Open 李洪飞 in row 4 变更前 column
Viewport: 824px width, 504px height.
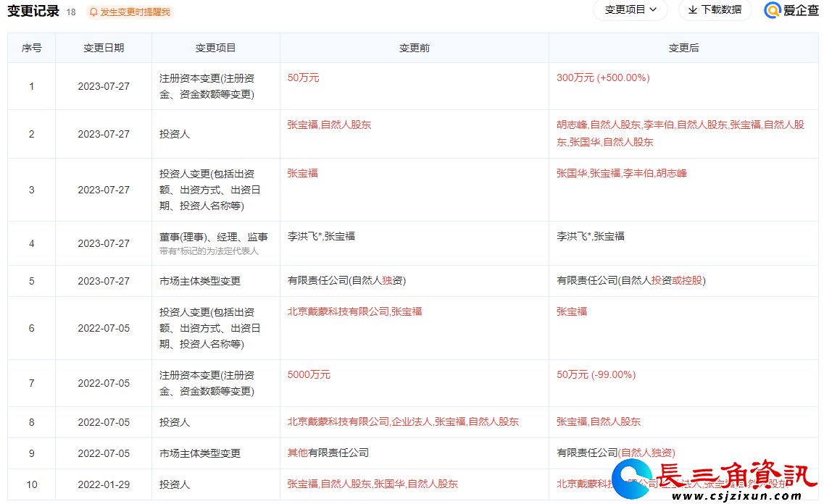[x=303, y=236]
